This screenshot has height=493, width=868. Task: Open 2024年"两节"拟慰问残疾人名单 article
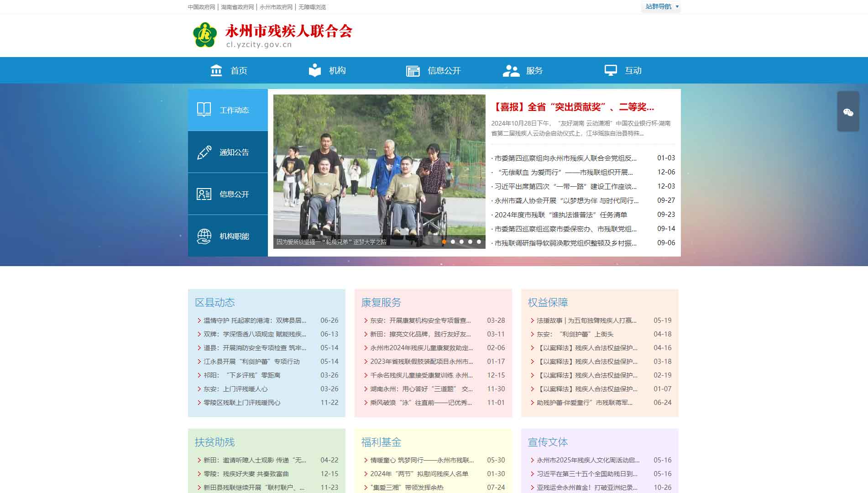click(x=419, y=474)
